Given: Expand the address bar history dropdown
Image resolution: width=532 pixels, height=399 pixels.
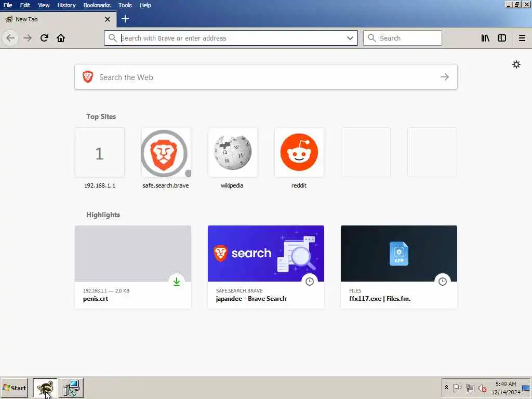Looking at the screenshot, I should point(350,38).
